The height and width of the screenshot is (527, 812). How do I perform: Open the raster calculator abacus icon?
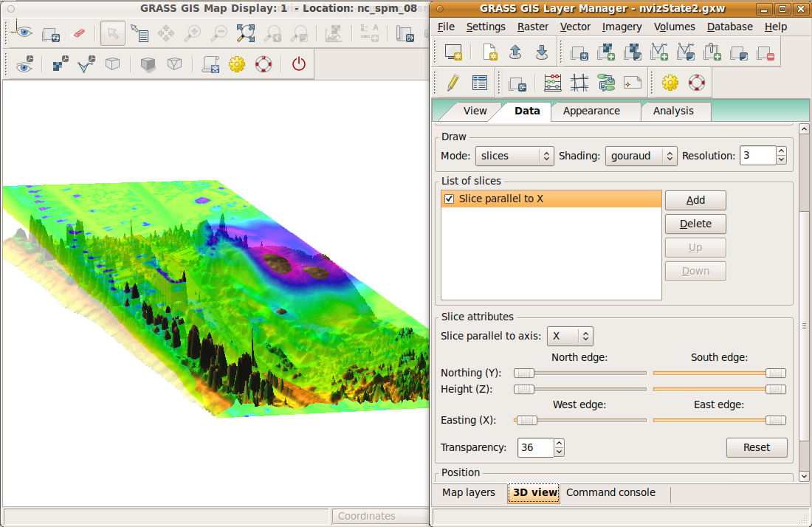tap(552, 83)
